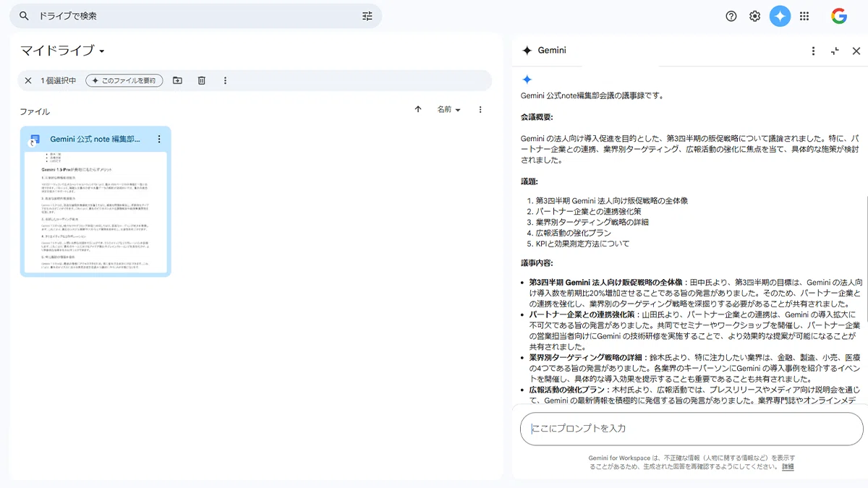This screenshot has width=868, height=488.
Task: Click the search magnifier icon
Action: [x=25, y=16]
